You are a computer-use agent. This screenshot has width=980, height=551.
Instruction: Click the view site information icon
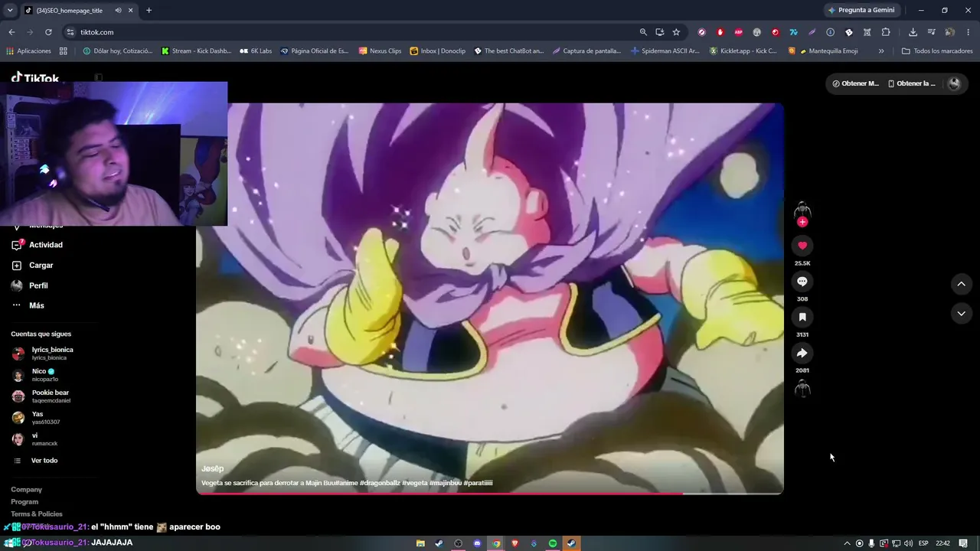point(70,32)
